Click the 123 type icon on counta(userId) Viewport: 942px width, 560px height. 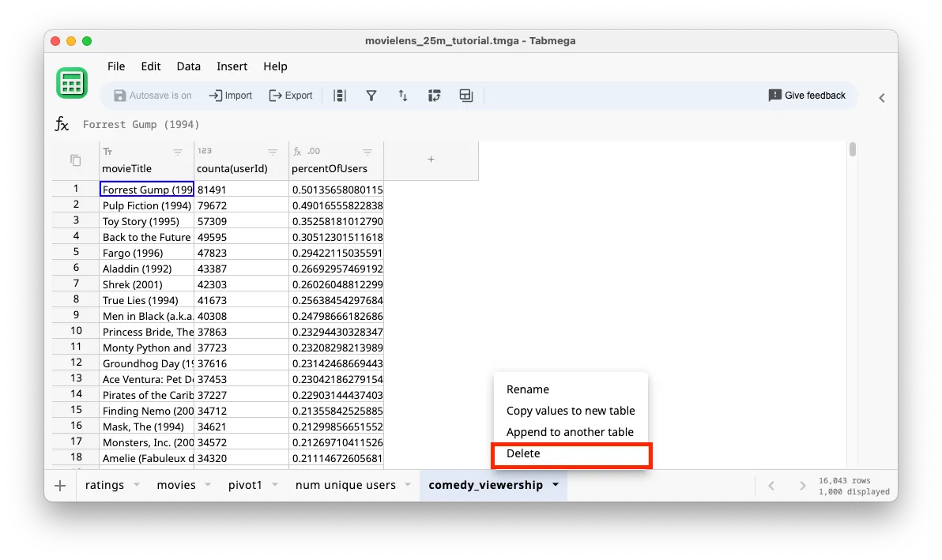coord(206,151)
